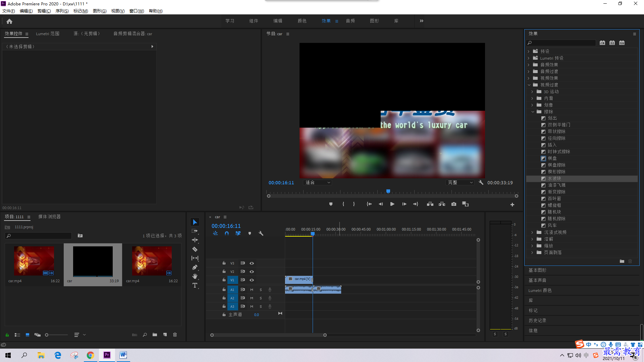Select the Ripple Edit tool
Image resolution: width=644 pixels, height=362 pixels.
[195, 240]
